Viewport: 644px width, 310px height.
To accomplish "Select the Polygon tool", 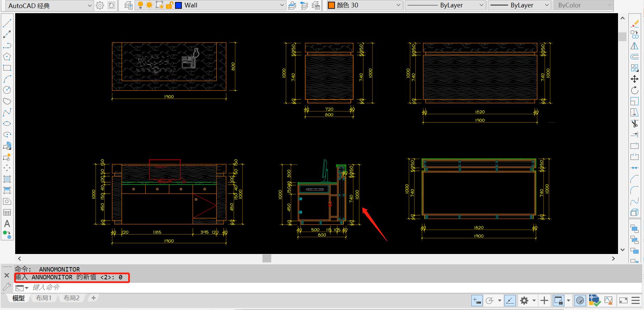I will pos(7,57).
